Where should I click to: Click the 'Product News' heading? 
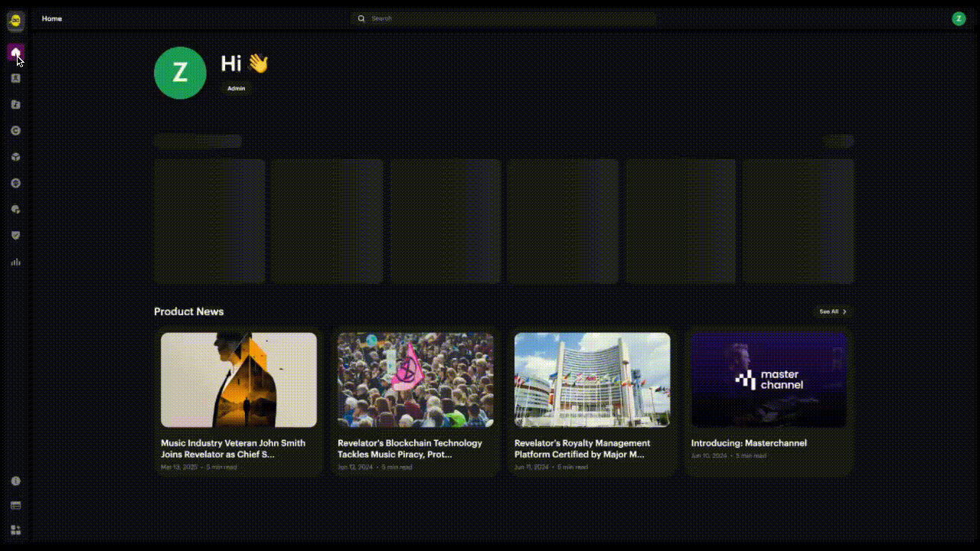pos(189,311)
